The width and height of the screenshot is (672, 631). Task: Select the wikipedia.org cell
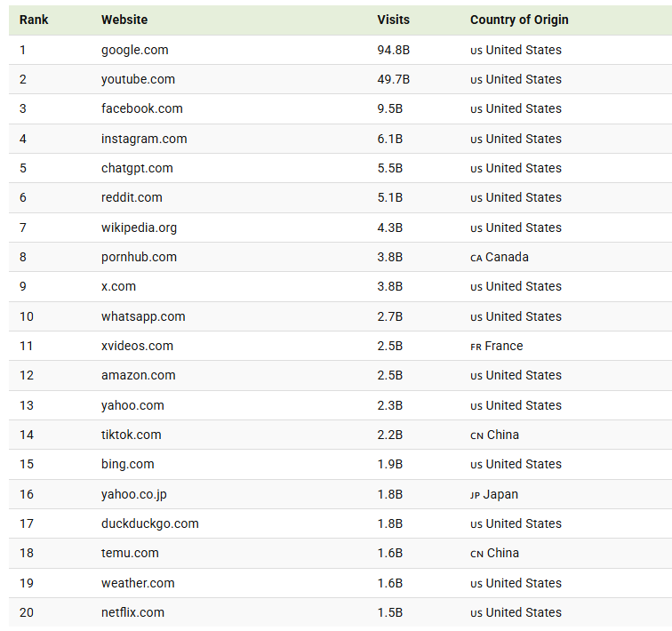click(139, 228)
